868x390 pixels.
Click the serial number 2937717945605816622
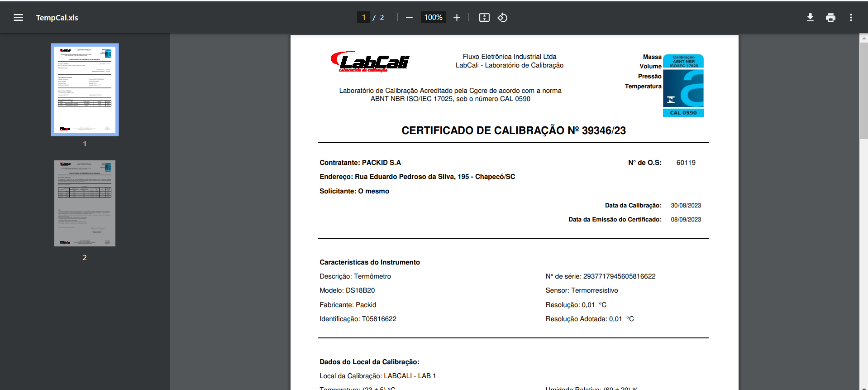click(619, 276)
